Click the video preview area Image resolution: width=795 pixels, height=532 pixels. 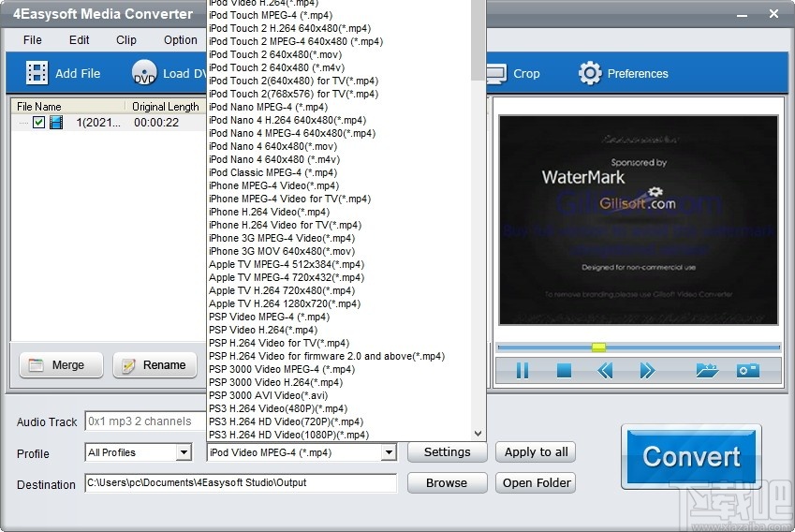639,220
